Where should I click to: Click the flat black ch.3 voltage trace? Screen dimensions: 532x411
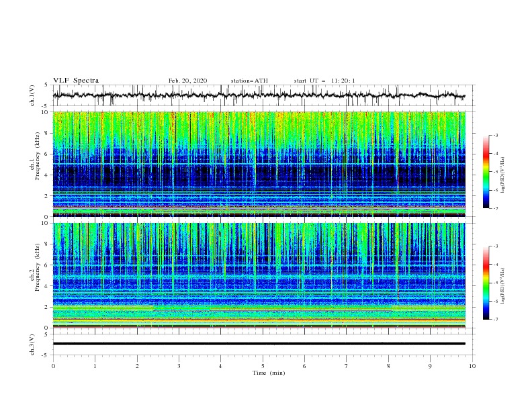[259, 344]
